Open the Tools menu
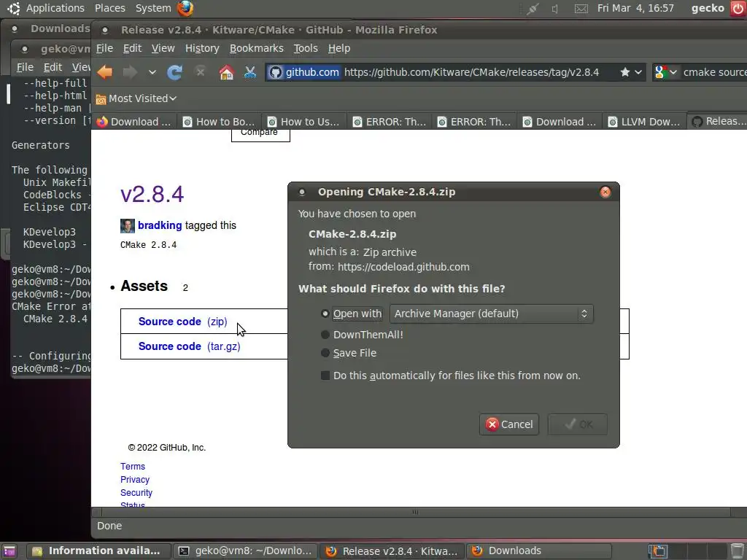 [x=306, y=48]
